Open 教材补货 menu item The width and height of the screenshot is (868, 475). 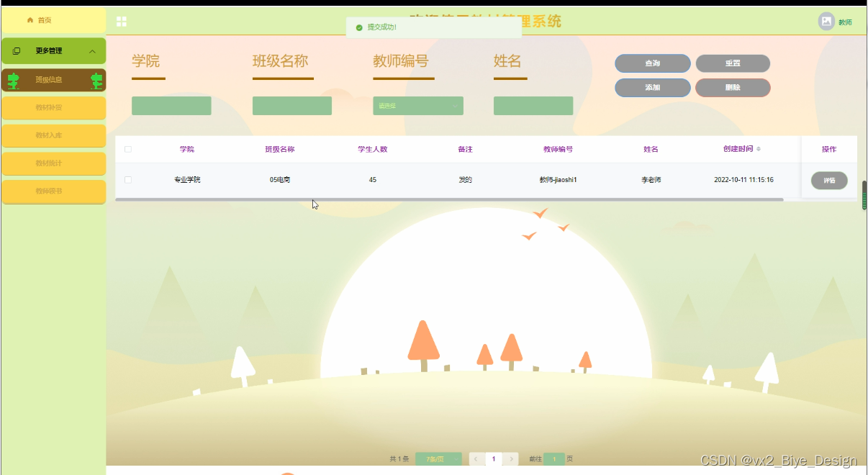(54, 108)
